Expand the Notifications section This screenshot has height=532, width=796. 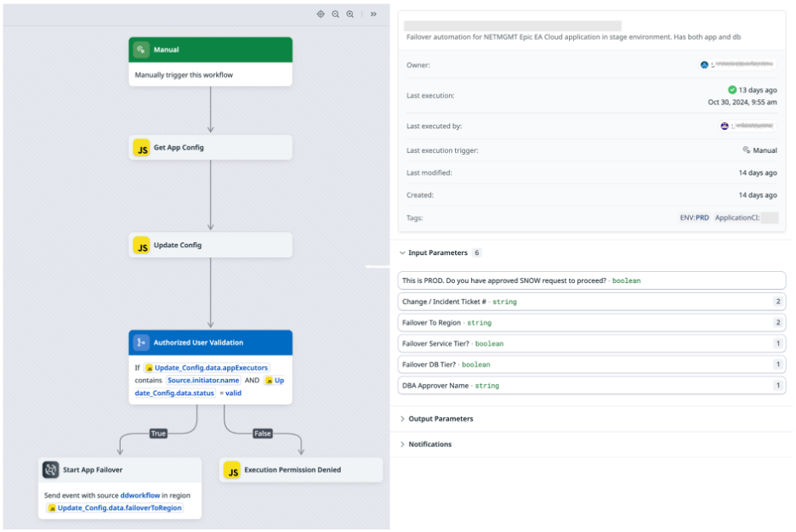point(402,444)
